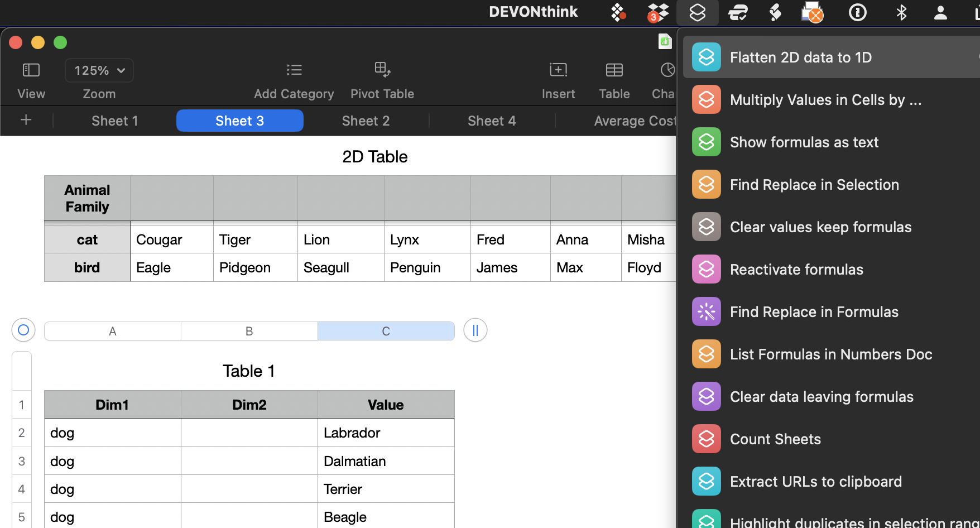980x528 pixels.
Task: Run the Flatten 2D data to 1D shortcut
Action: [800, 57]
